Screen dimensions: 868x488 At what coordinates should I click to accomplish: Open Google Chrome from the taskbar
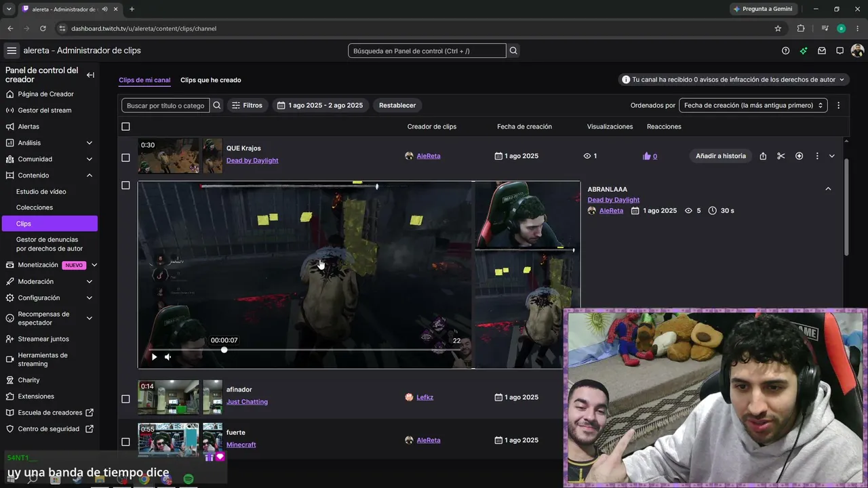click(144, 479)
